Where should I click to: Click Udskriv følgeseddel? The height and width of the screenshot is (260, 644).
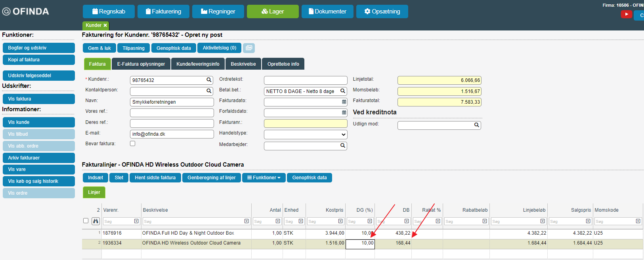[39, 76]
